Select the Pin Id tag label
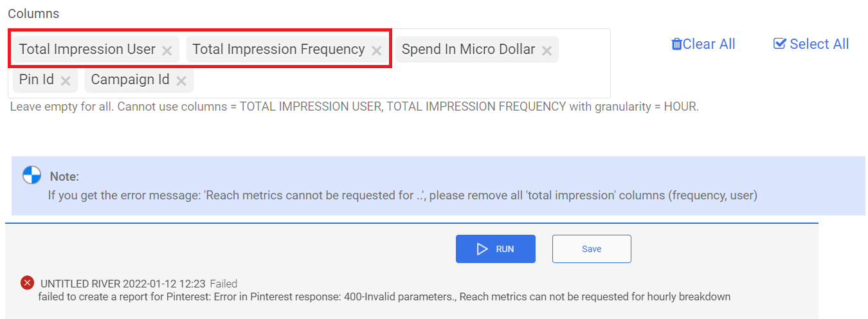 [x=37, y=80]
